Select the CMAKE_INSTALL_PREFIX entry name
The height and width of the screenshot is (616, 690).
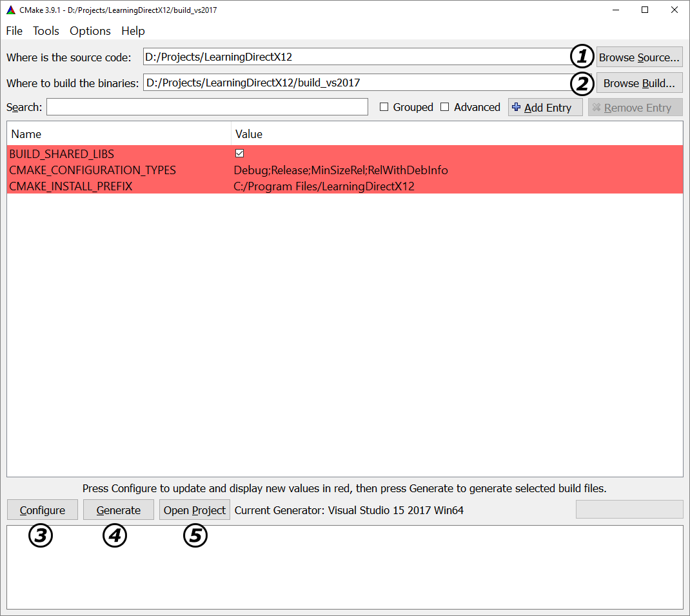click(71, 186)
